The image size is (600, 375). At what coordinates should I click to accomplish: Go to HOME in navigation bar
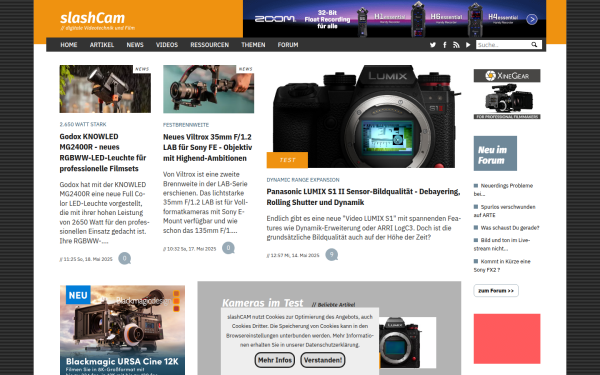click(x=69, y=45)
